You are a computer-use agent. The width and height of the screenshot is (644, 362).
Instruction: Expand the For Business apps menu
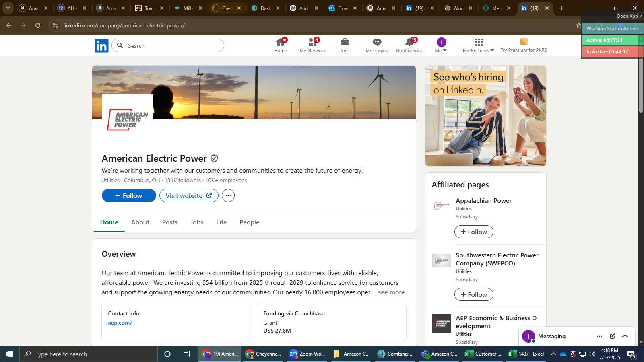coord(478,45)
